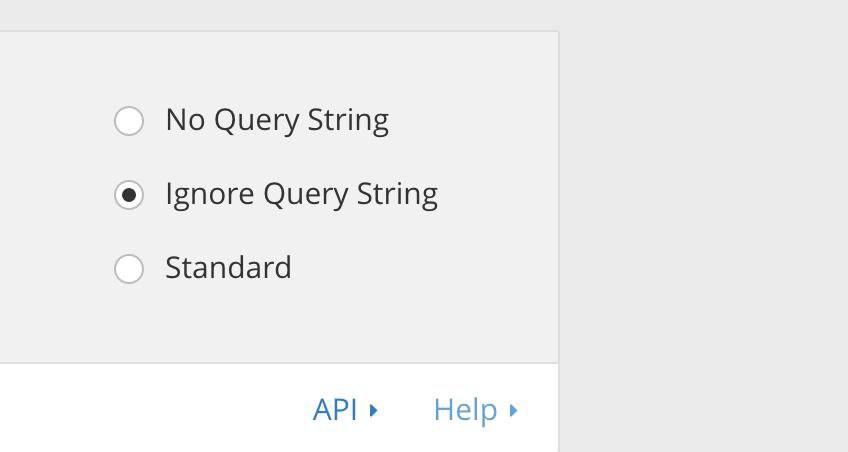The image size is (848, 452).
Task: Select the No Query String radio button
Action: [129, 121]
